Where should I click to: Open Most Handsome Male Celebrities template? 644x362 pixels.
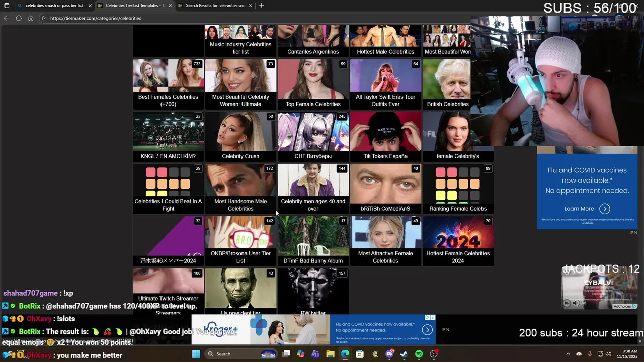tap(240, 189)
